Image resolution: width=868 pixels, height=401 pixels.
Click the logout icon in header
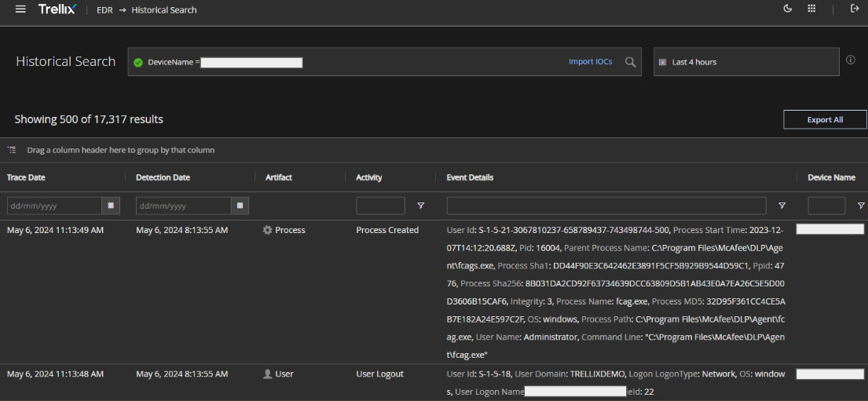[x=855, y=9]
